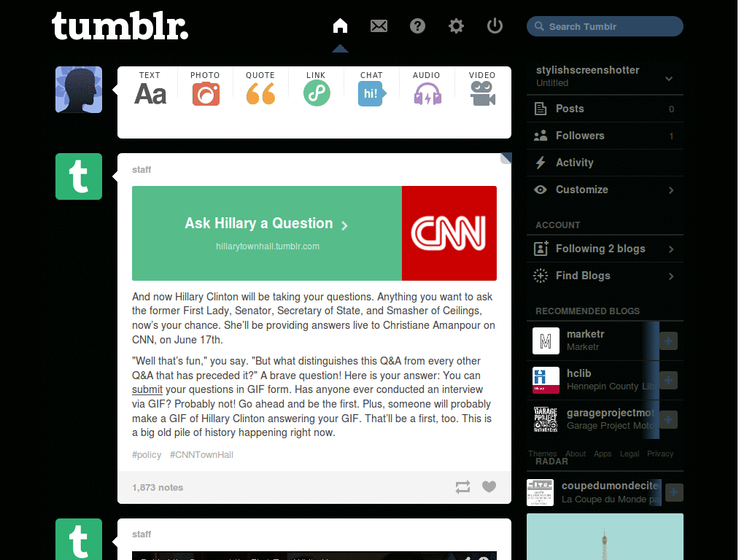
Task: Create a new Text post
Action: [x=150, y=88]
